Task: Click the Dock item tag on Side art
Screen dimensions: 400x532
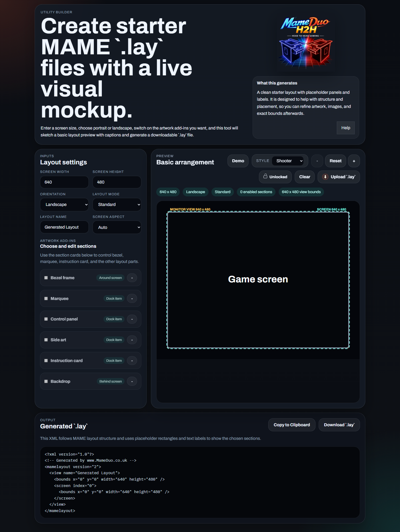Action: pyautogui.click(x=114, y=340)
